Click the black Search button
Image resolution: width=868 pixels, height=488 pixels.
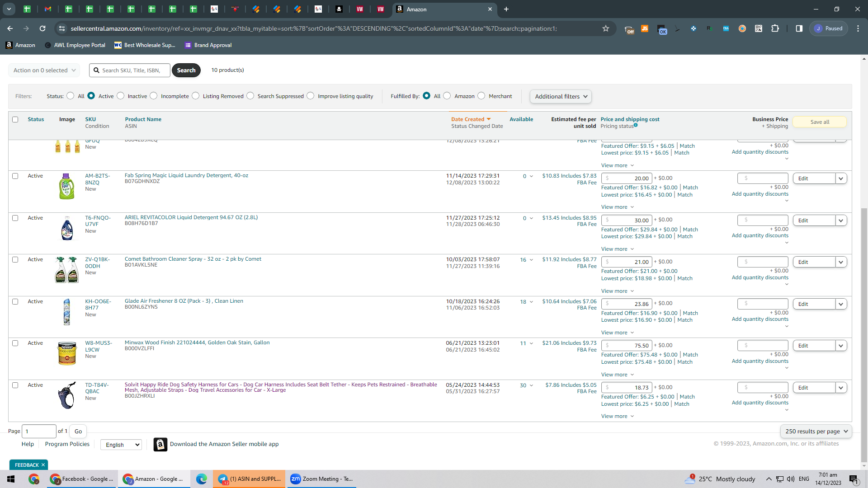pos(186,70)
